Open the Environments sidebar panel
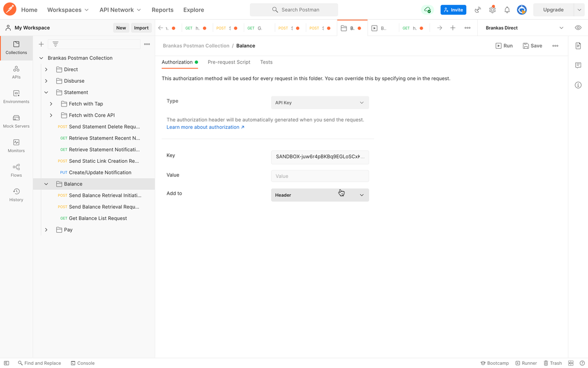The height and width of the screenshot is (368, 588). point(16,97)
